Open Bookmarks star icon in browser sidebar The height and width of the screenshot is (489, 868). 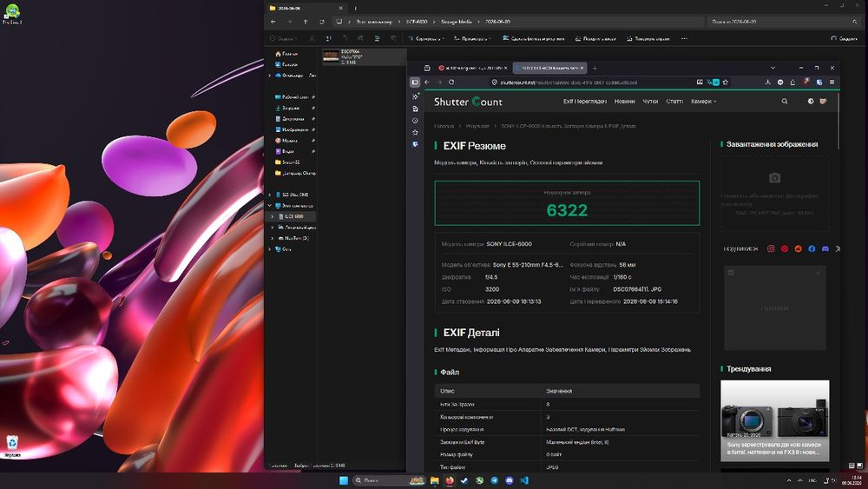415,132
